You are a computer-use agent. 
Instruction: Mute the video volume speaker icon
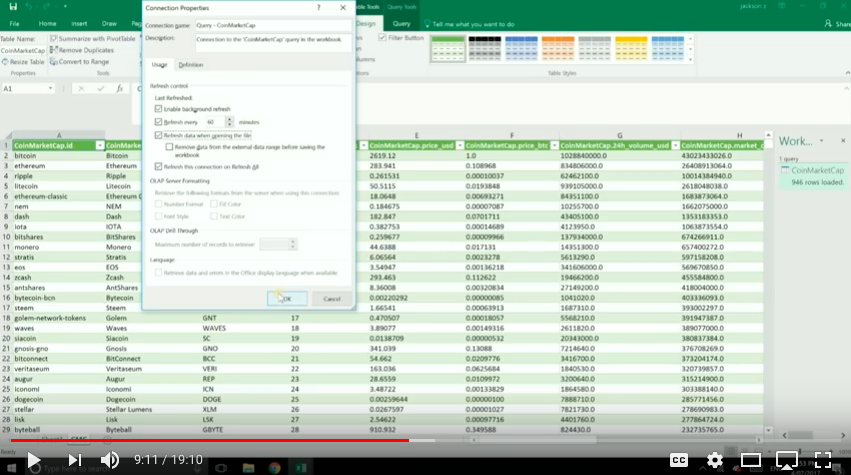click(x=110, y=460)
